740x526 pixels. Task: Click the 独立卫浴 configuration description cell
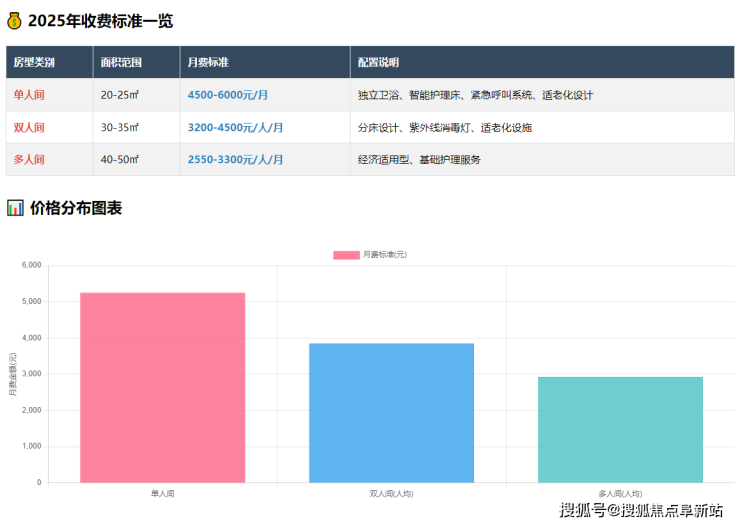tap(475, 95)
